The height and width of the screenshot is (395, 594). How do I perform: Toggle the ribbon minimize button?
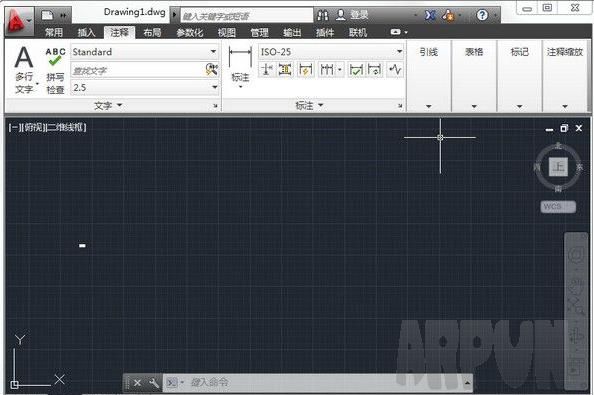[x=395, y=32]
